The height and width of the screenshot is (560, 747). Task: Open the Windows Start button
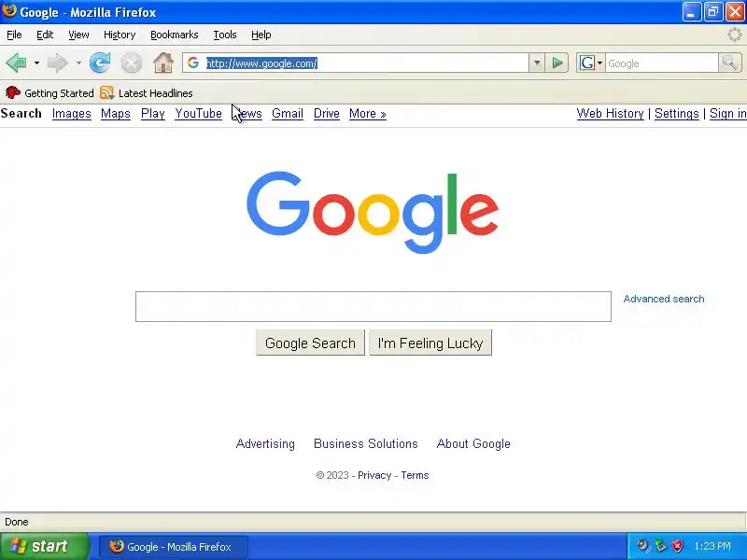(45, 546)
